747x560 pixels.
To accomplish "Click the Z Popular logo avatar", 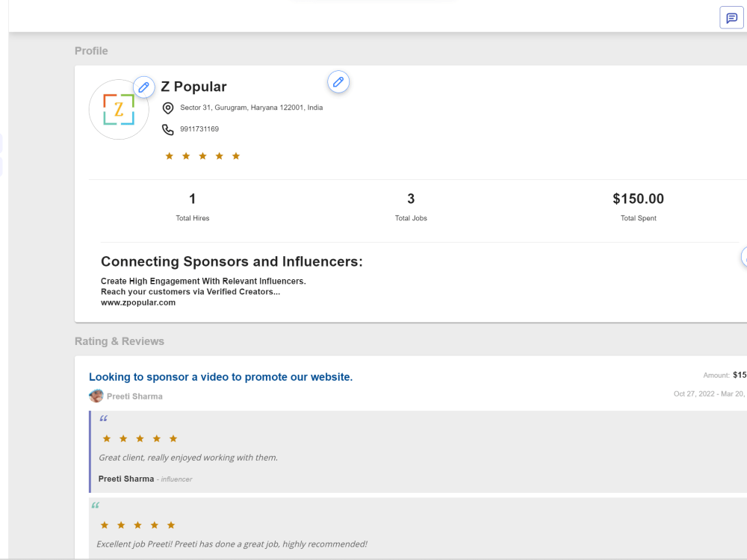I will click(x=119, y=110).
